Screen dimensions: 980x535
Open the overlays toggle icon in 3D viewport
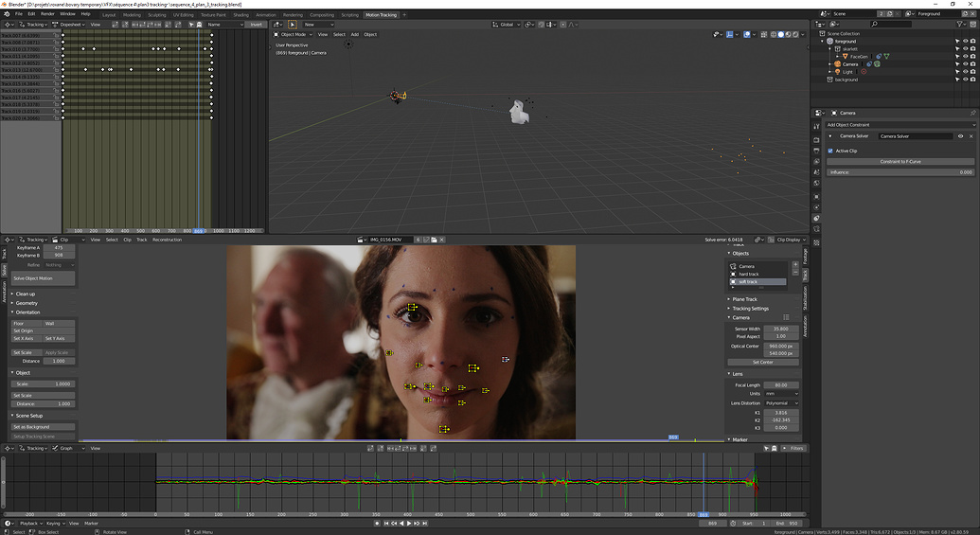[x=747, y=34]
